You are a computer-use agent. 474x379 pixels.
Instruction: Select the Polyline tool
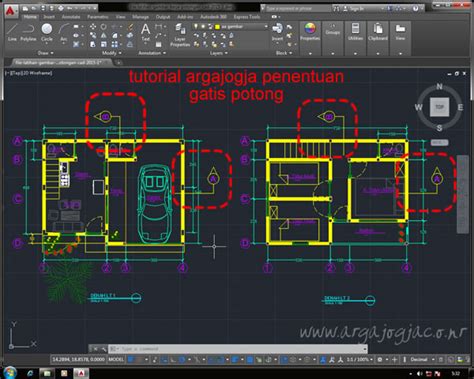point(28,33)
